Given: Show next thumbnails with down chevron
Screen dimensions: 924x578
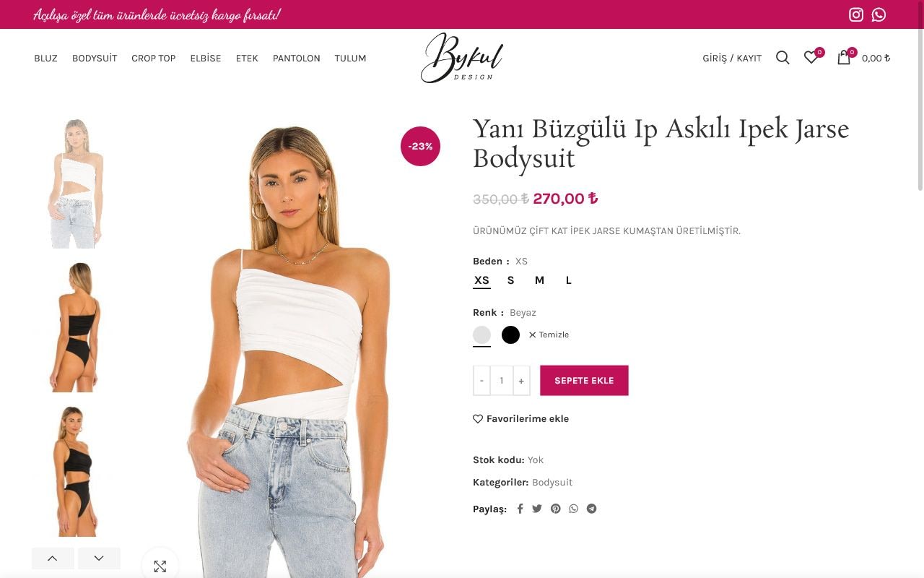Looking at the screenshot, I should [99, 558].
